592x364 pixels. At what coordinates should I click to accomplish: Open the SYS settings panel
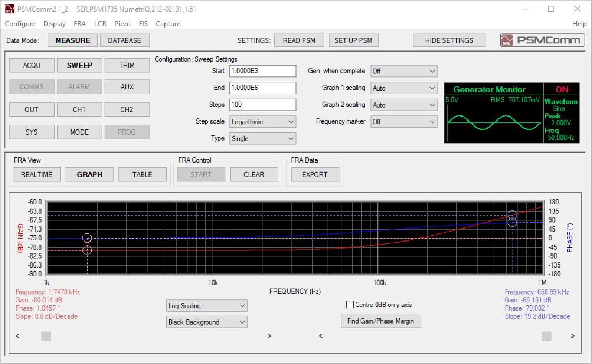click(x=32, y=132)
